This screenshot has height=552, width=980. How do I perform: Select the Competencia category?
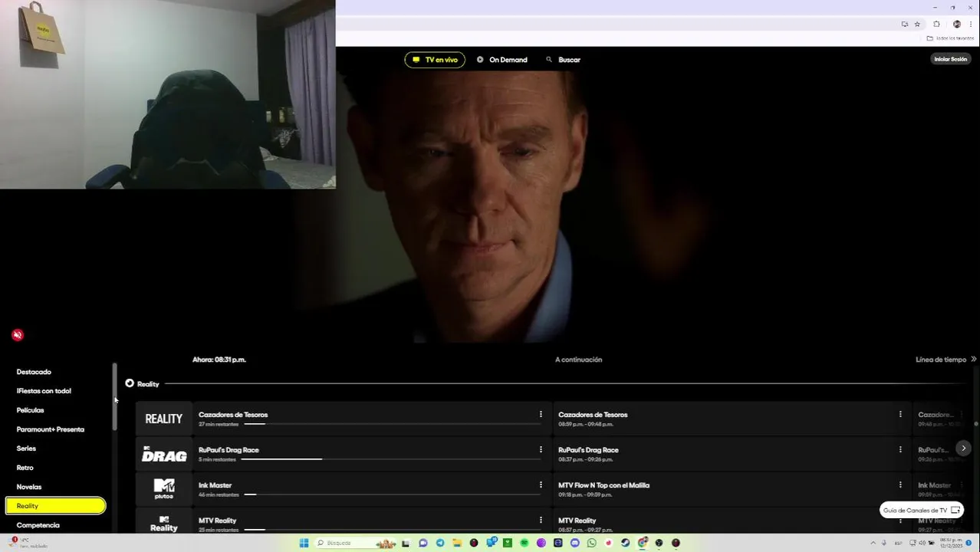click(x=38, y=525)
